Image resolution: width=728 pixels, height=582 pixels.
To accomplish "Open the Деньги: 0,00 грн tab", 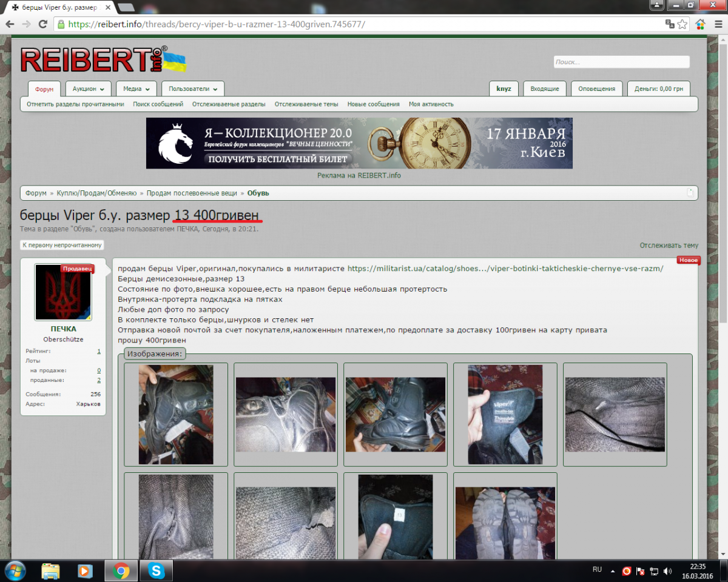I will pyautogui.click(x=658, y=89).
